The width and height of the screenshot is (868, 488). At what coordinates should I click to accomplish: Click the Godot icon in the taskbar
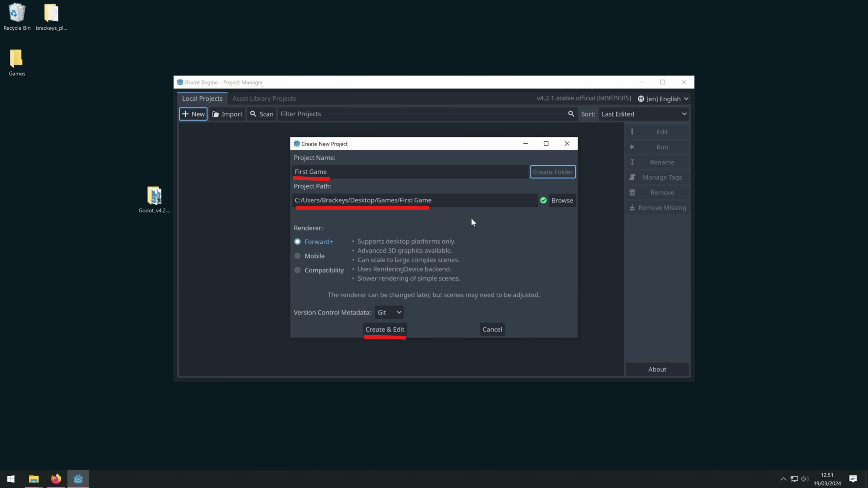(x=78, y=479)
